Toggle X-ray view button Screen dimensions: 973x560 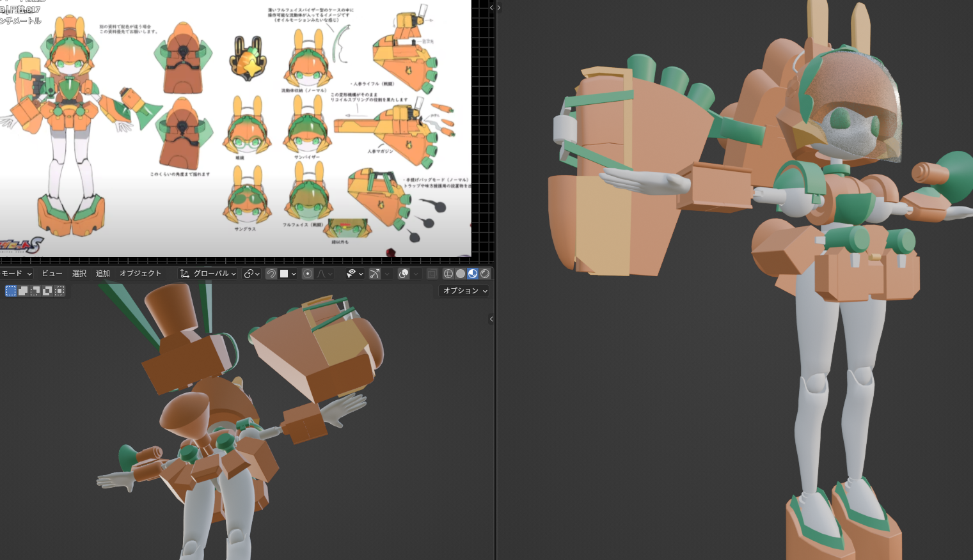point(432,274)
